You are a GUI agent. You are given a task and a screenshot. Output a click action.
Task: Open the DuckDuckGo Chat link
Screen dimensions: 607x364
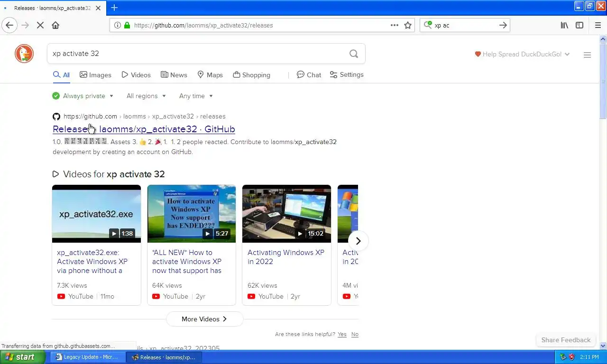[309, 75]
